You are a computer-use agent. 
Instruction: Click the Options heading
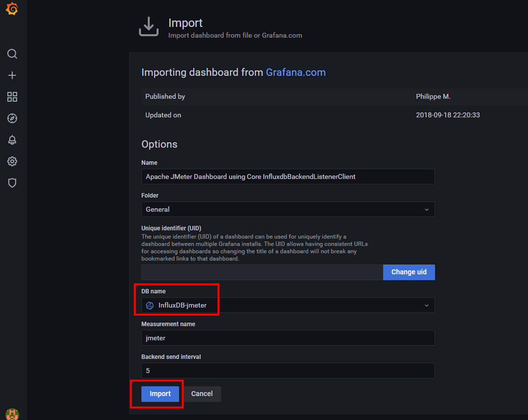click(159, 144)
